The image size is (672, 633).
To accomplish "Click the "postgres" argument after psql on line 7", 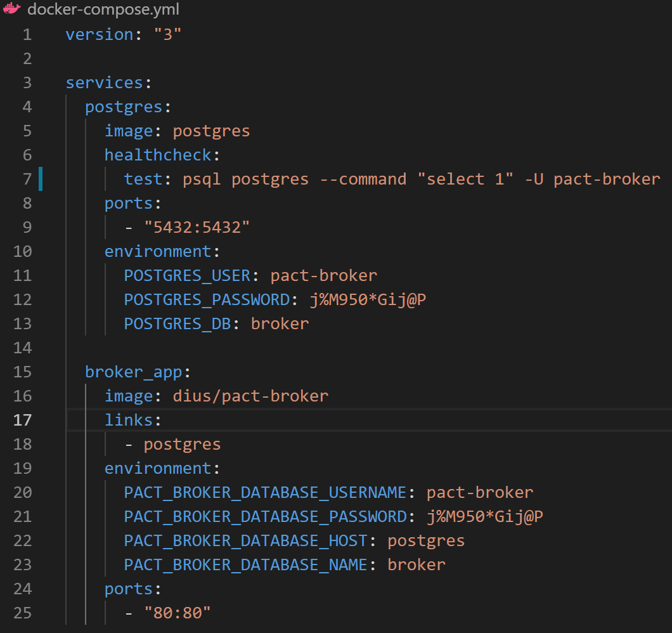I will pyautogui.click(x=270, y=179).
